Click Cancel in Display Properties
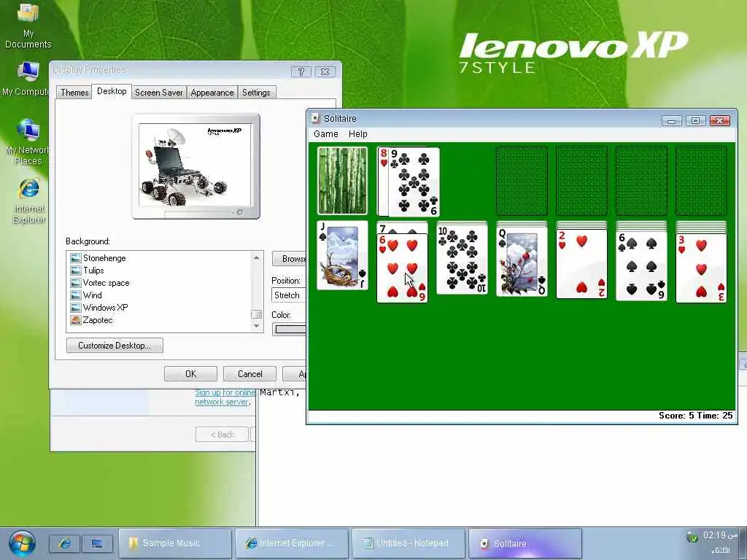This screenshot has height=560, width=747. coord(249,374)
